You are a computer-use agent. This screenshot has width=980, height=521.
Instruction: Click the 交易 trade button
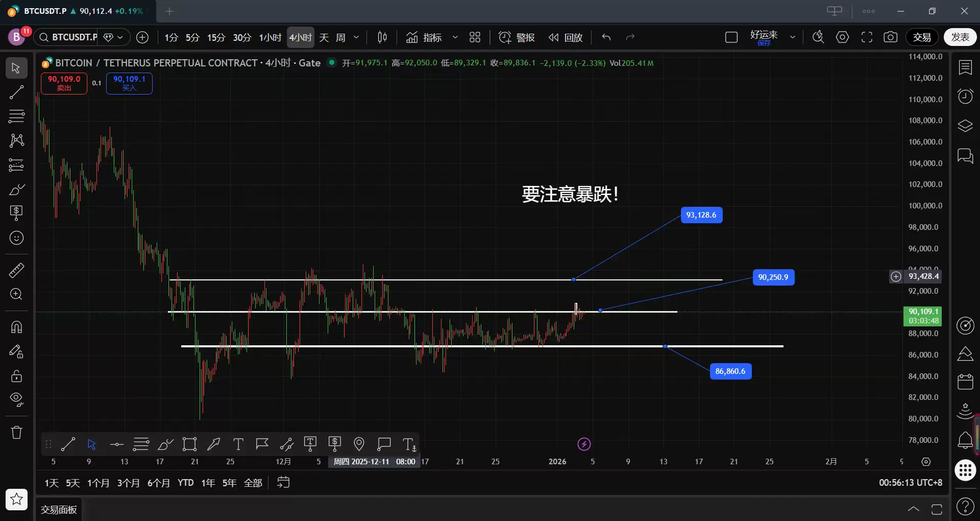[x=922, y=37]
